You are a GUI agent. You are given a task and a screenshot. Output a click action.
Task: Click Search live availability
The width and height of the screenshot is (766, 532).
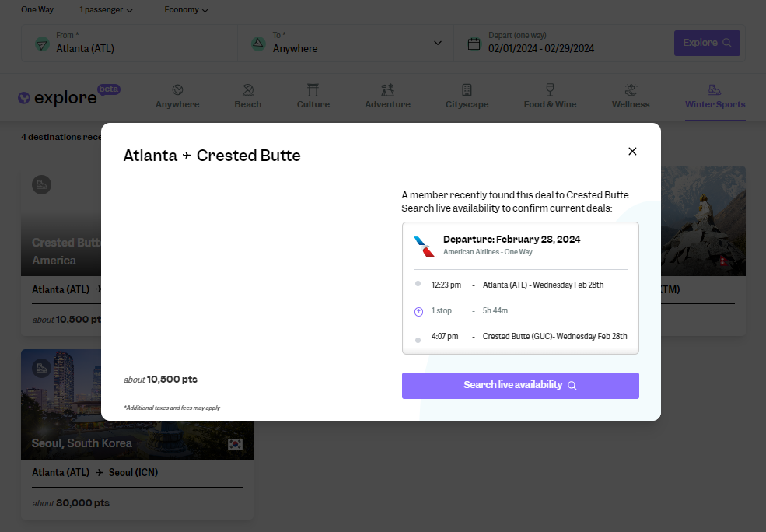[x=519, y=385]
